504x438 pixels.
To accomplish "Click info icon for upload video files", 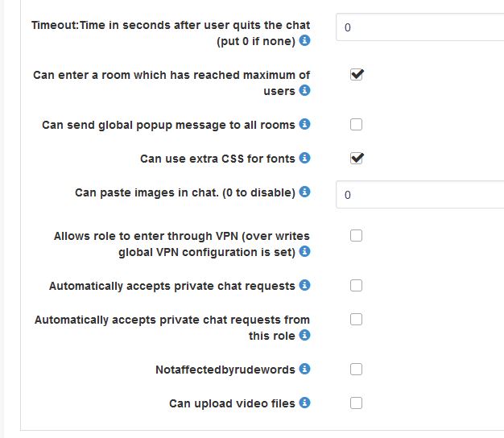I will [304, 403].
